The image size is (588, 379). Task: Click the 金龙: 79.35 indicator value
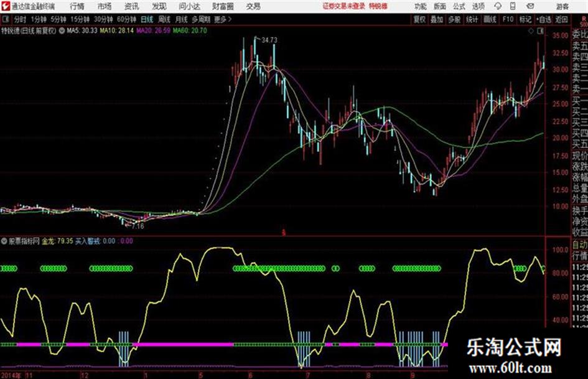(57, 241)
